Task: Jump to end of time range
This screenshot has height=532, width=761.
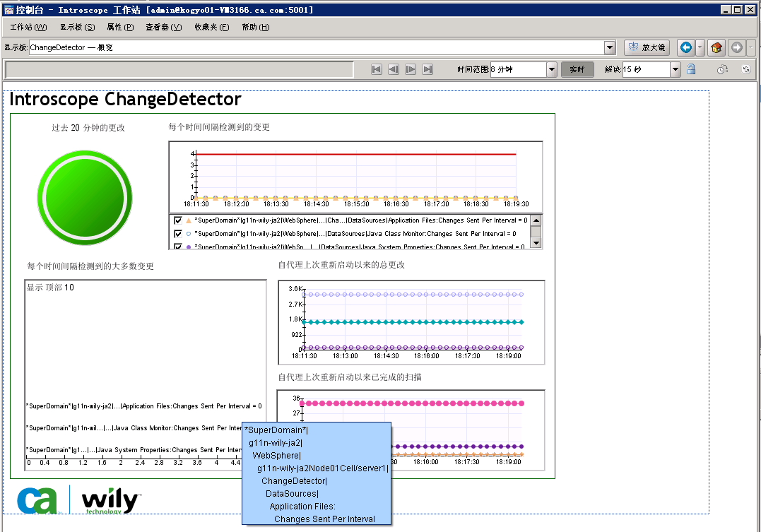Action: [427, 69]
